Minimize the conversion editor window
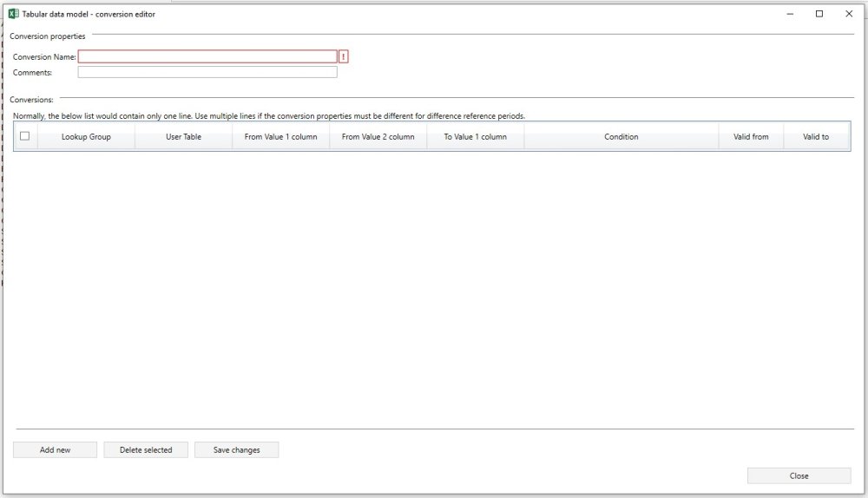 790,14
